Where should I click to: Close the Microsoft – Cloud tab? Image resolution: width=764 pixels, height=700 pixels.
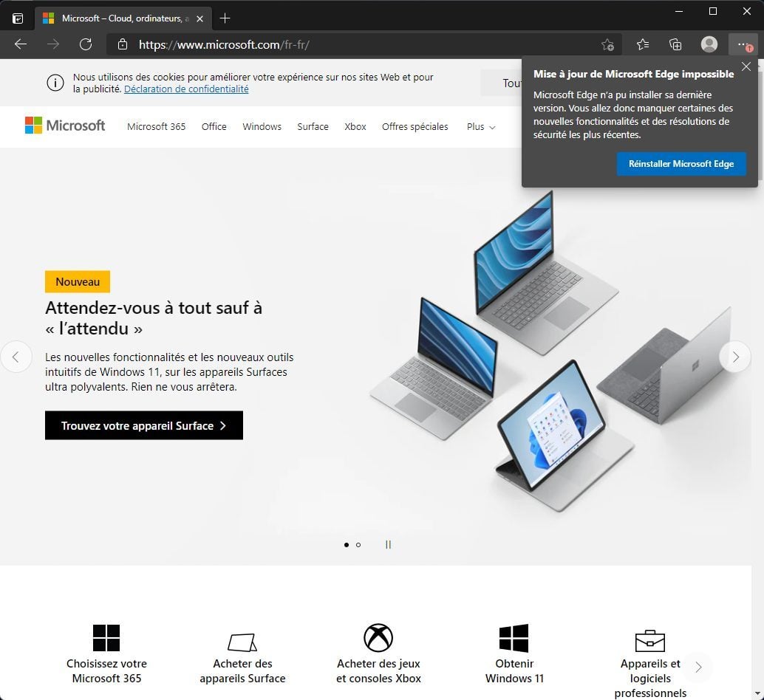[x=199, y=18]
